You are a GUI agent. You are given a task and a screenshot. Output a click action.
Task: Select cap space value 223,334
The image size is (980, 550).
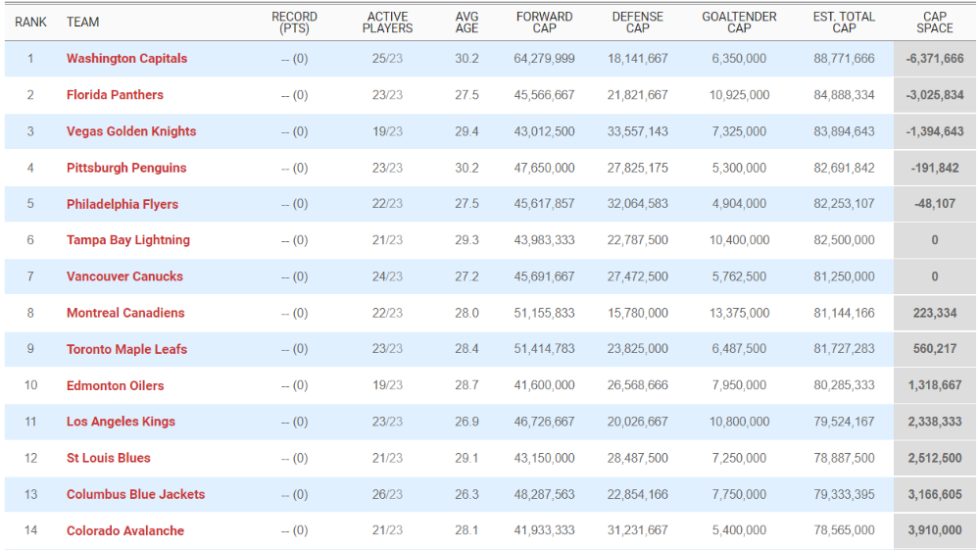tap(935, 313)
